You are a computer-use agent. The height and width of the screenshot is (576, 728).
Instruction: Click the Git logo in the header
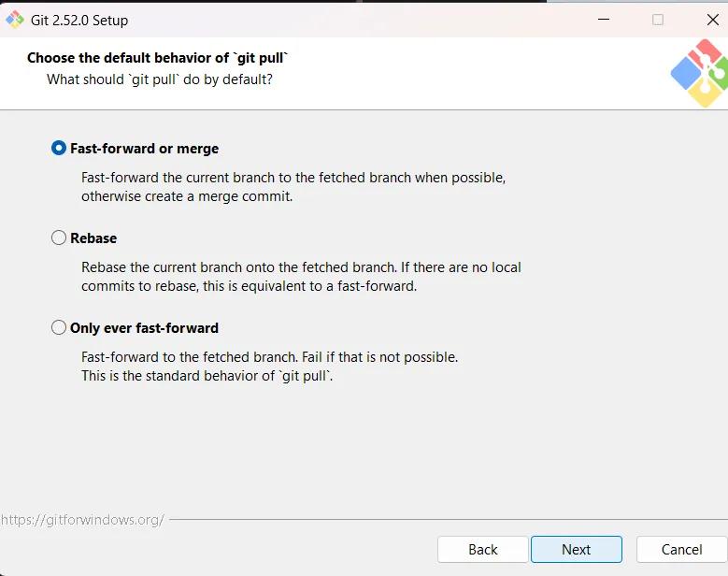tap(699, 73)
